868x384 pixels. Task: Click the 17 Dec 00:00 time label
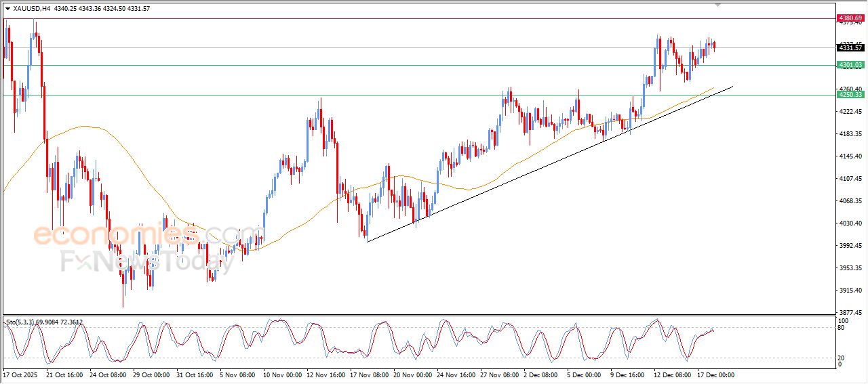[x=715, y=375]
